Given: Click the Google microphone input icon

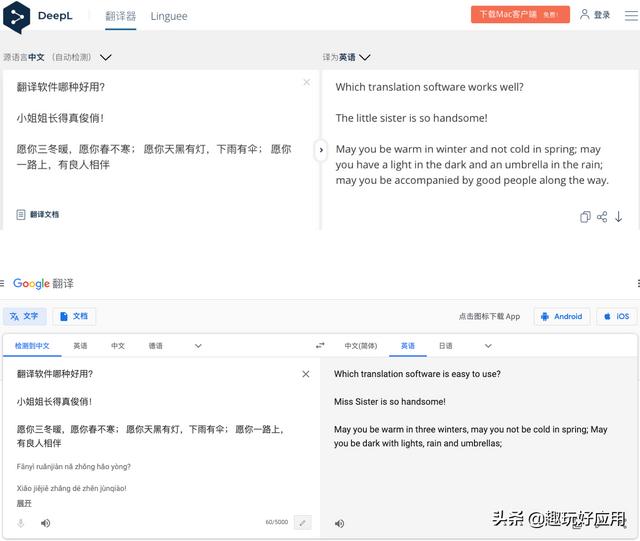Looking at the screenshot, I should [x=21, y=523].
